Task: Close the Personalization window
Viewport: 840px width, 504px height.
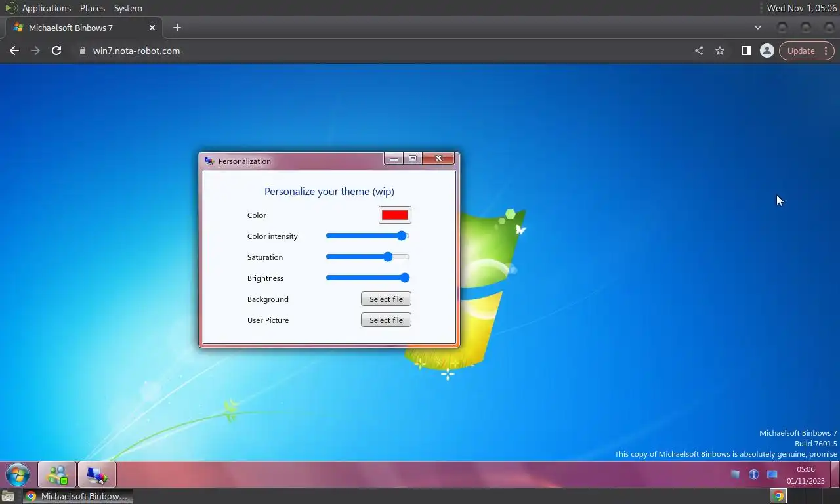Action: 438,158
